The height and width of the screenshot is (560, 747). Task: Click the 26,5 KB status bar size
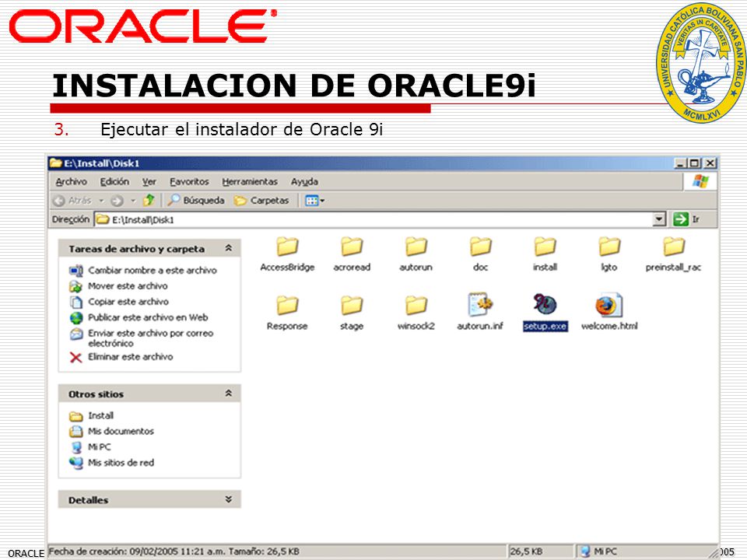[x=526, y=551]
